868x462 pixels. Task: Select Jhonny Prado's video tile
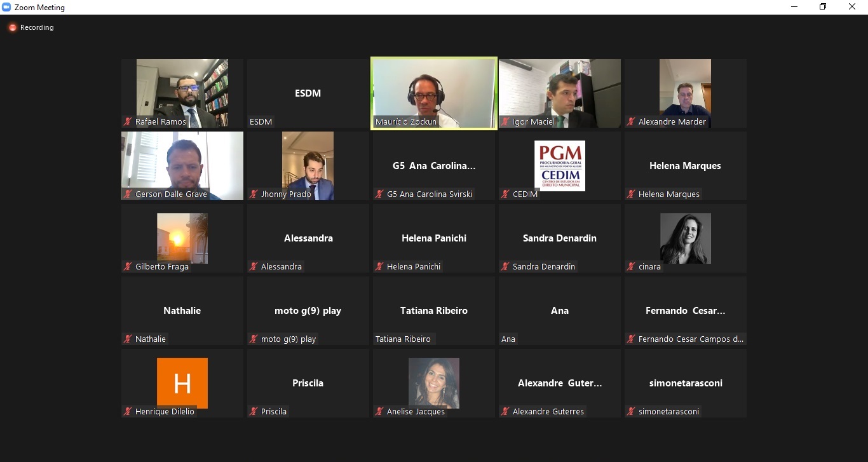tap(308, 166)
